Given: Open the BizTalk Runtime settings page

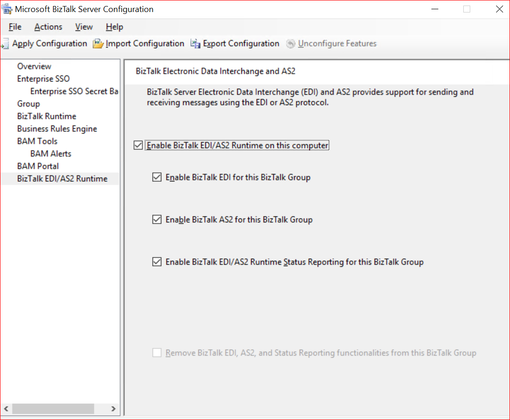Looking at the screenshot, I should point(47,116).
